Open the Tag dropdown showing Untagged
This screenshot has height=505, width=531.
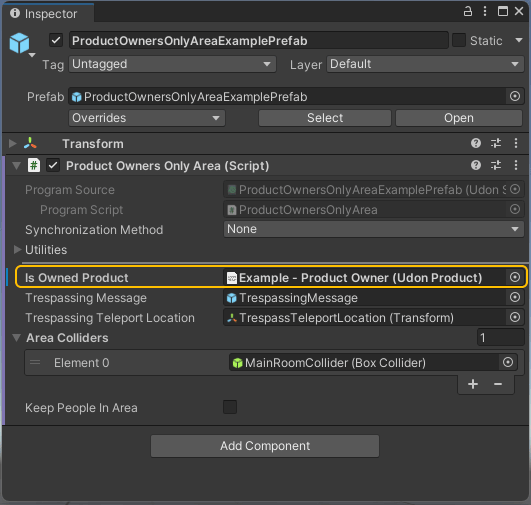pos(172,64)
